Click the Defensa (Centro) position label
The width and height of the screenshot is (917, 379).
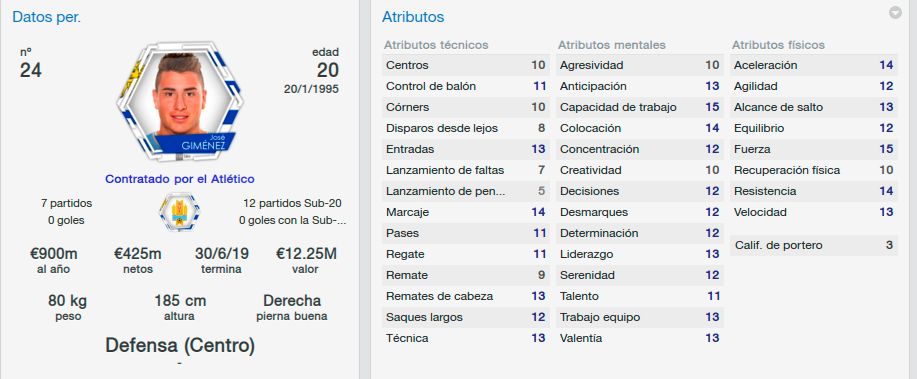coord(180,346)
